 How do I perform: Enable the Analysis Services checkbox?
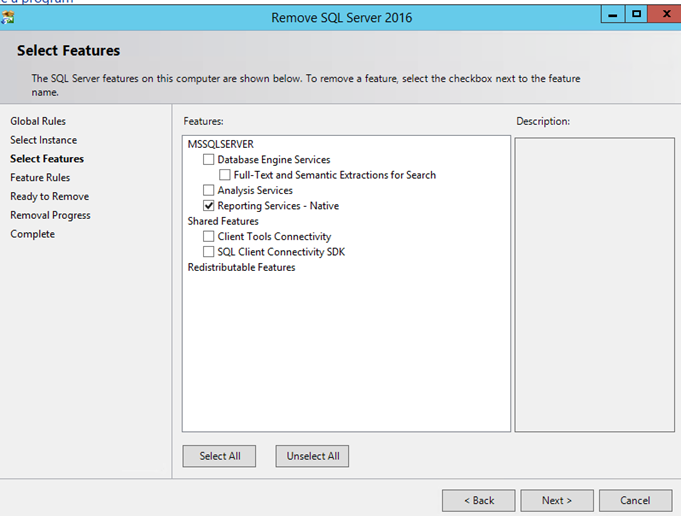(208, 190)
